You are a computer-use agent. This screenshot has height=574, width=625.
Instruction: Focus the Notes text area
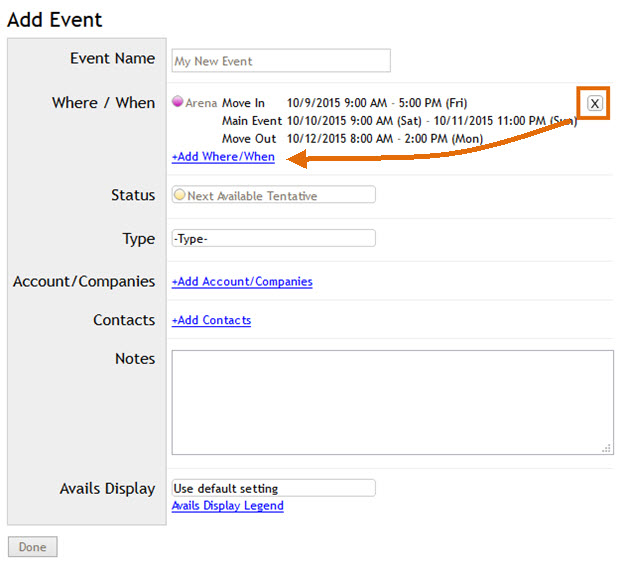(393, 402)
